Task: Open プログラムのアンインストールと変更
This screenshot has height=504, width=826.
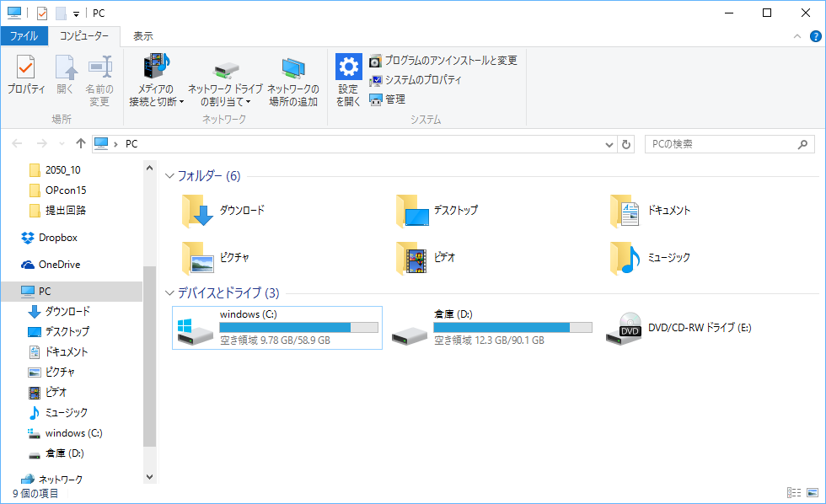Action: (443, 61)
